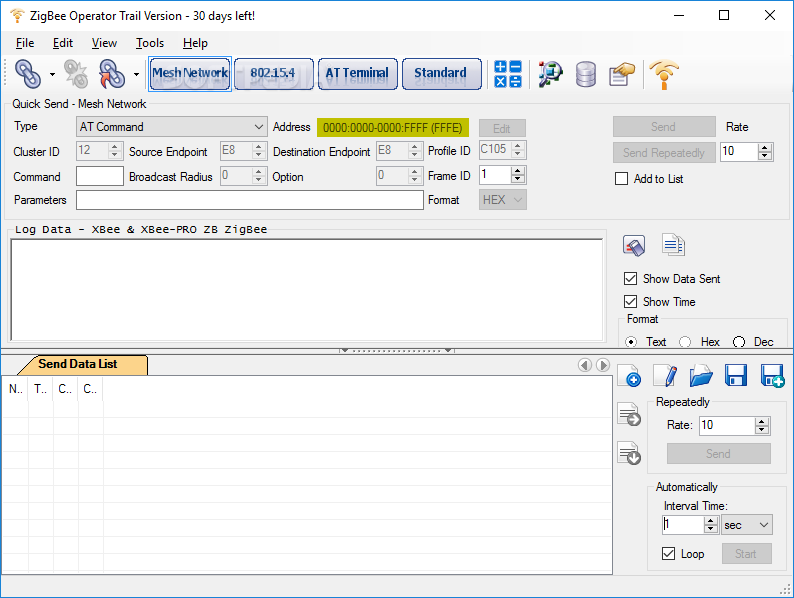The height and width of the screenshot is (598, 794).
Task: Click the highlighted Address field
Action: (392, 128)
